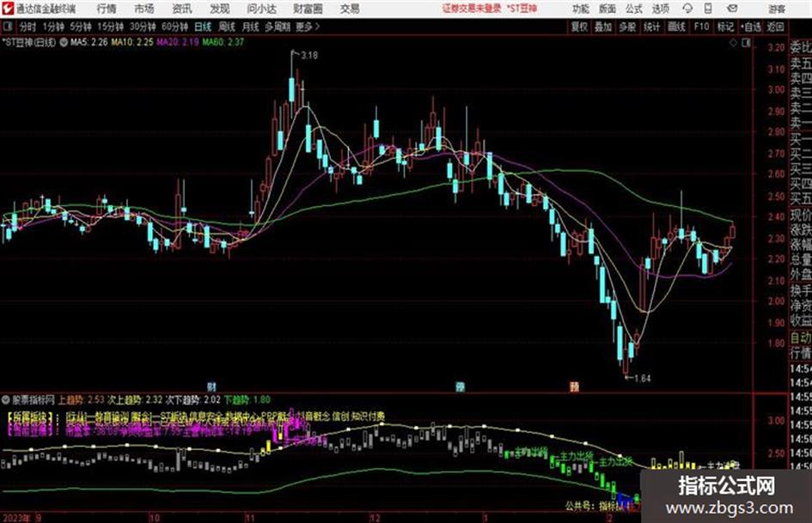Click the 证券交易未登录 login link
The image size is (812, 523).
pos(472,9)
